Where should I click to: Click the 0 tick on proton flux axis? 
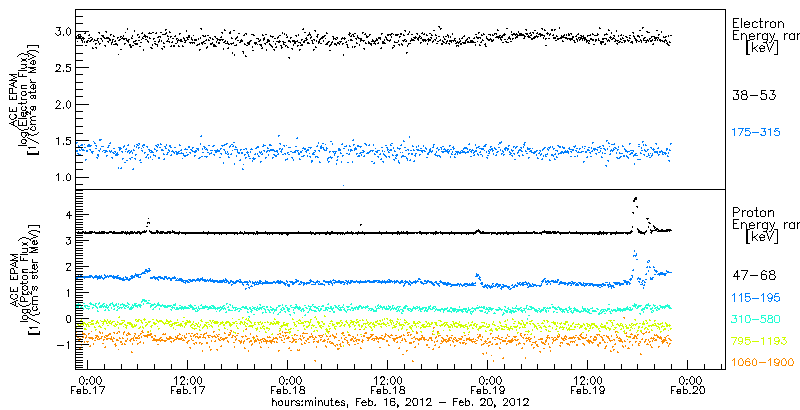[67, 319]
